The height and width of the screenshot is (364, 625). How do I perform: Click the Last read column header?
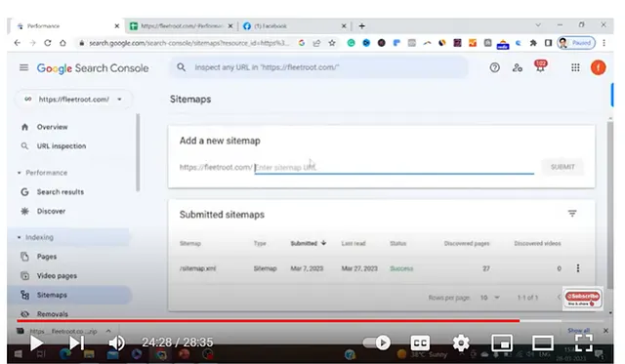click(x=354, y=243)
